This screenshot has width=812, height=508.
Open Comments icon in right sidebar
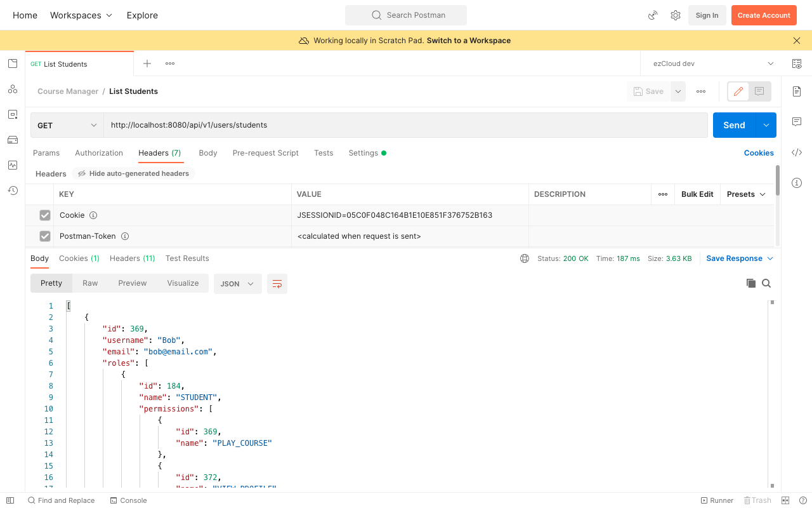tap(797, 122)
